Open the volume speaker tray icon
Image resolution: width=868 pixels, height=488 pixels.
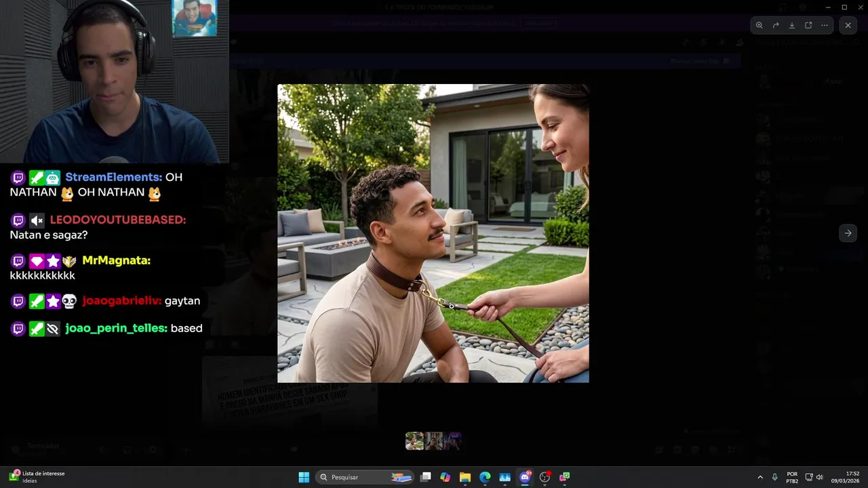[820, 477]
